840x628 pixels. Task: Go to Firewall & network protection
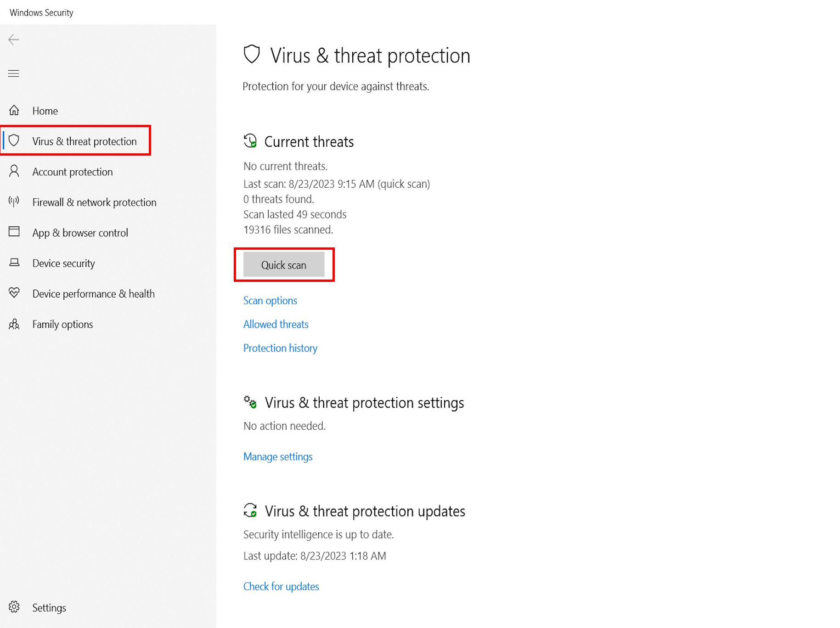coord(94,202)
